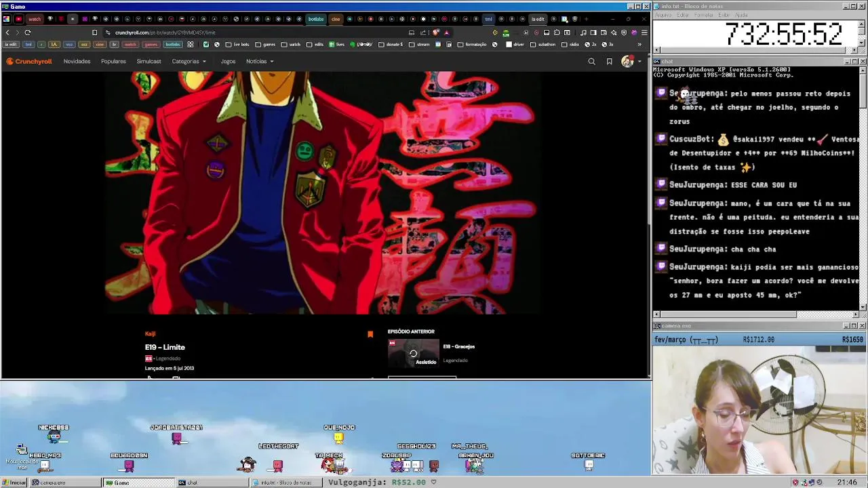Open the Formatar menu in Notepad
The width and height of the screenshot is (868, 488).
point(704,15)
